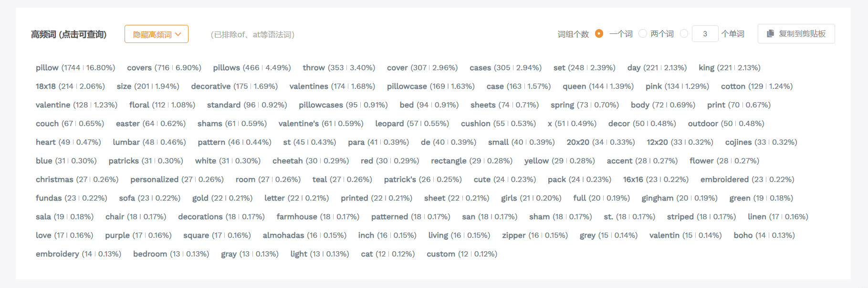Select the "outdoor" keyword
This screenshot has height=288, width=868.
[703, 124]
